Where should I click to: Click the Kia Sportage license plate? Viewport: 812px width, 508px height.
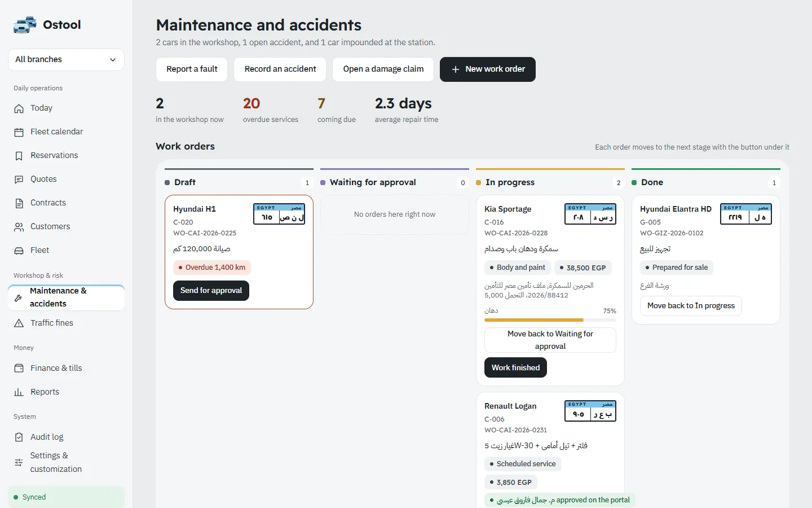coord(590,214)
